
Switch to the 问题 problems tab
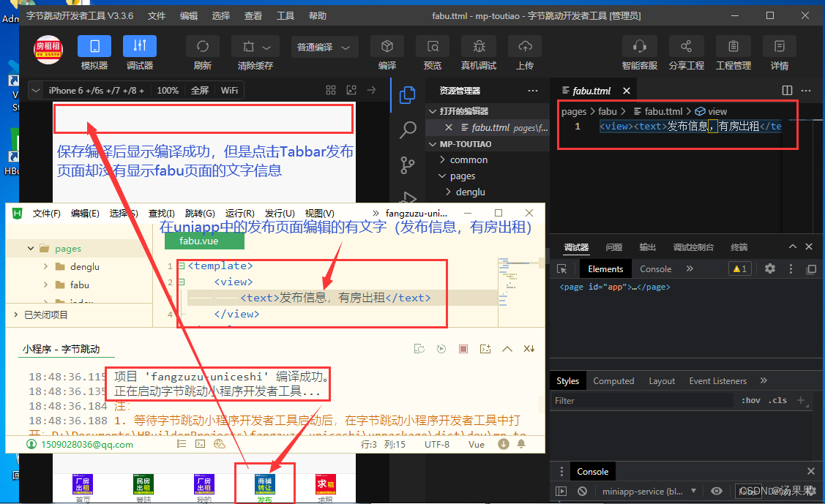pyautogui.click(x=613, y=247)
